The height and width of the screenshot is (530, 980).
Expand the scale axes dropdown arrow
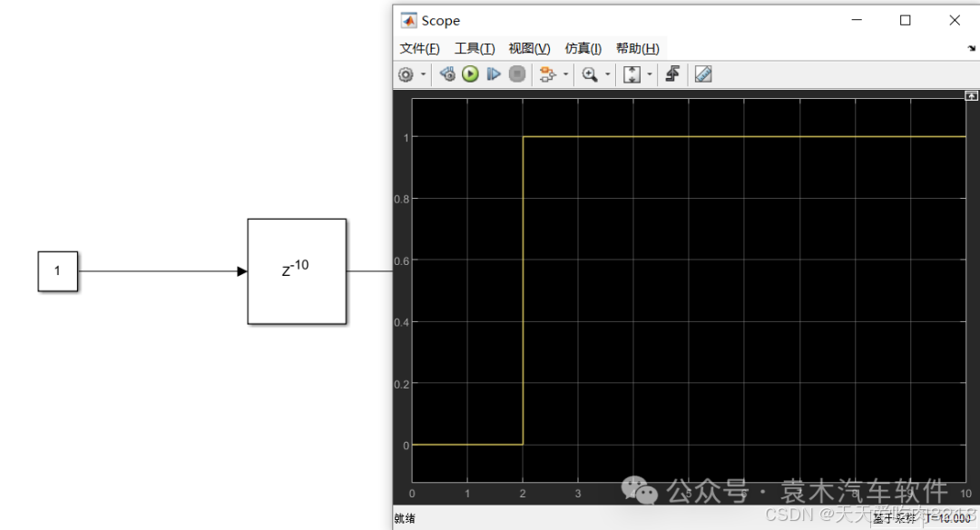[650, 74]
